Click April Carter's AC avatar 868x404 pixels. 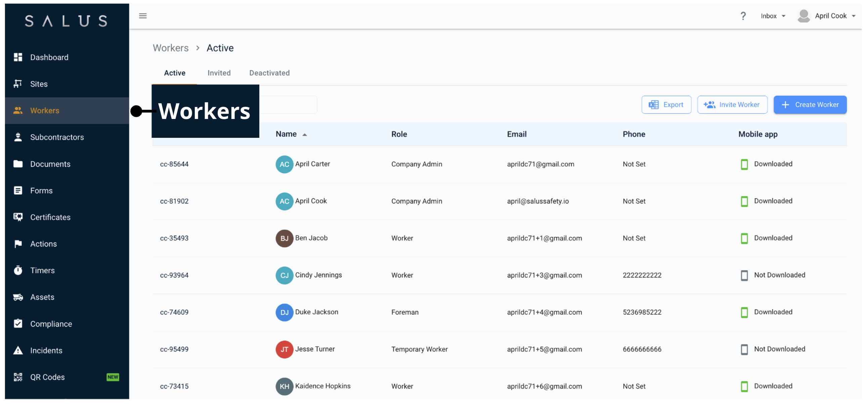284,164
